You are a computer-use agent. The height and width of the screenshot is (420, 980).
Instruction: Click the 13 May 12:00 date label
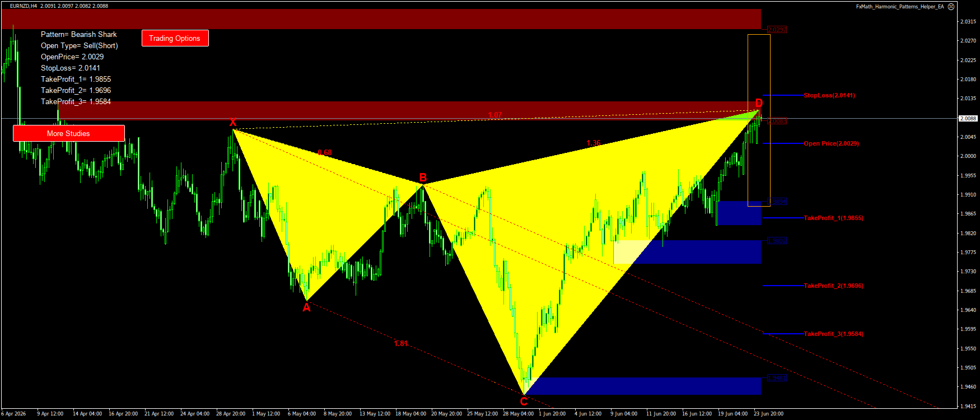click(x=375, y=414)
